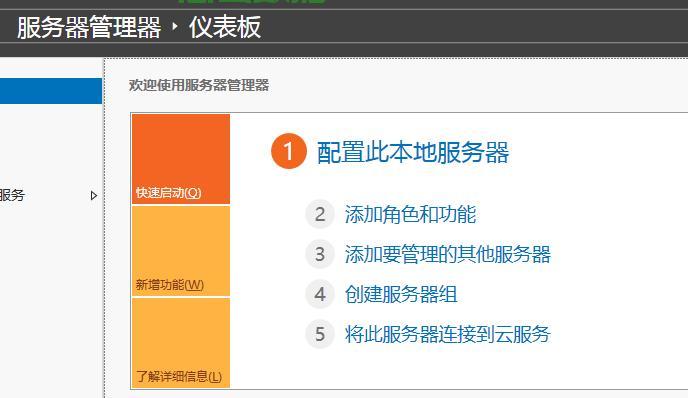
Task: Open 配置此本地服务器 link
Action: (x=413, y=153)
